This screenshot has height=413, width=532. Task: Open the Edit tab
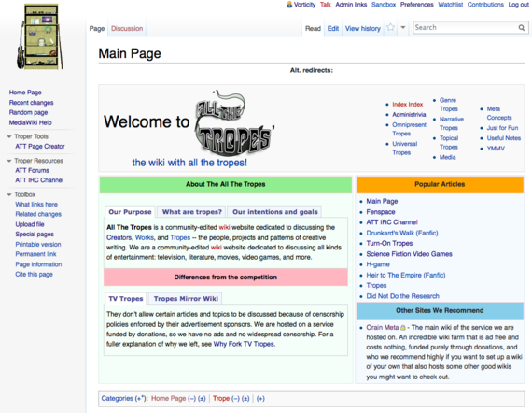pyautogui.click(x=333, y=29)
